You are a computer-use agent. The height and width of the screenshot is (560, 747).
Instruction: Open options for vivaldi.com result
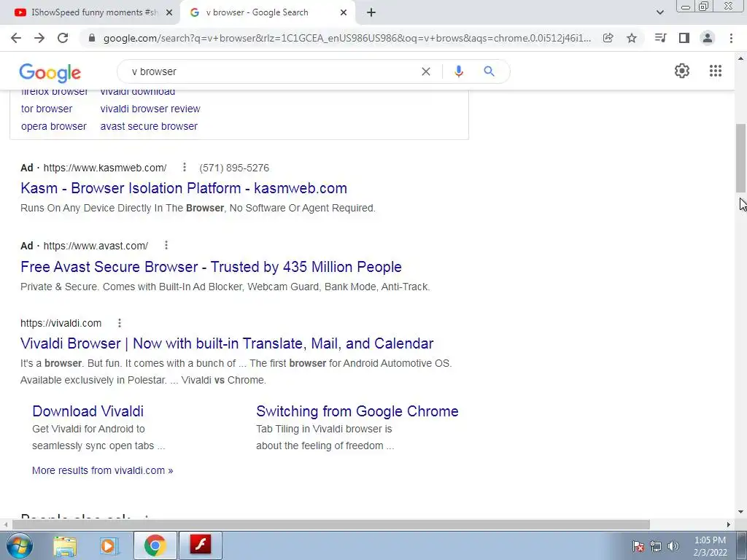click(120, 323)
